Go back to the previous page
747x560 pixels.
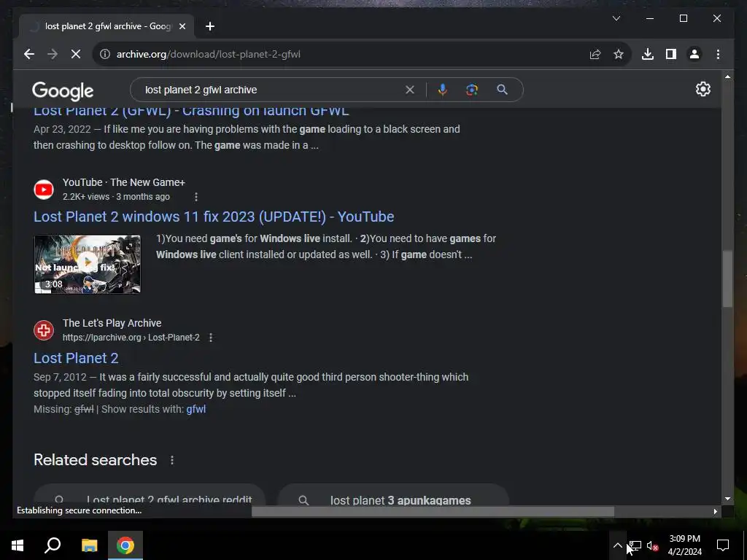(x=29, y=54)
